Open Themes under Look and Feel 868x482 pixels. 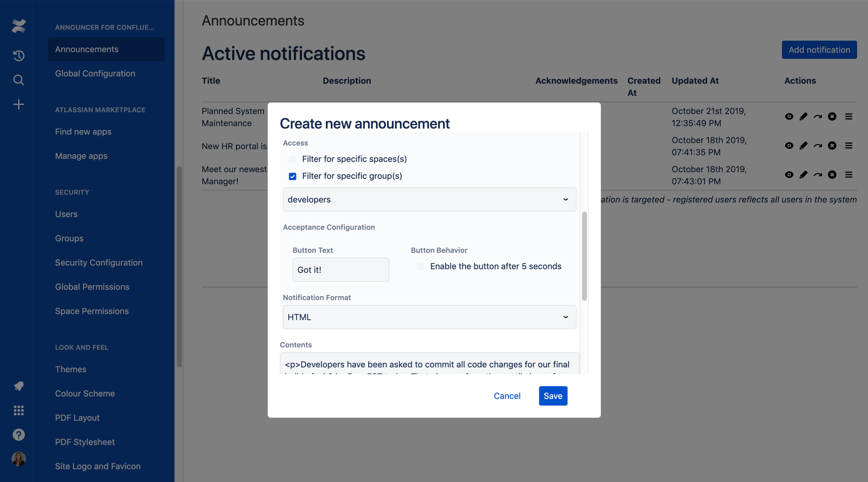coord(71,370)
